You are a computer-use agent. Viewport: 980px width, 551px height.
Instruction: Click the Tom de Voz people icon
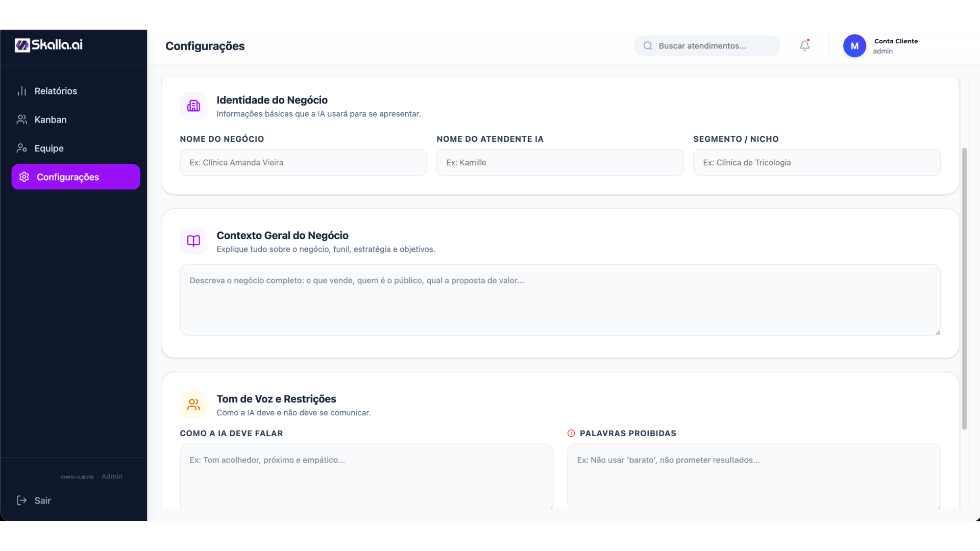[x=193, y=405]
